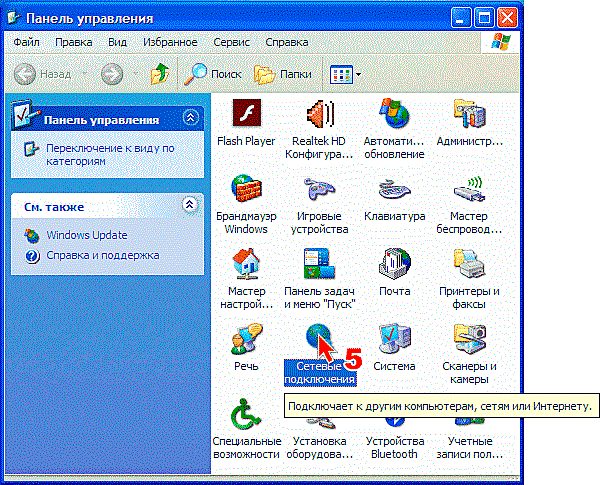Click the category view switch icon
Viewport: 600px width, 485px height.
[31, 149]
